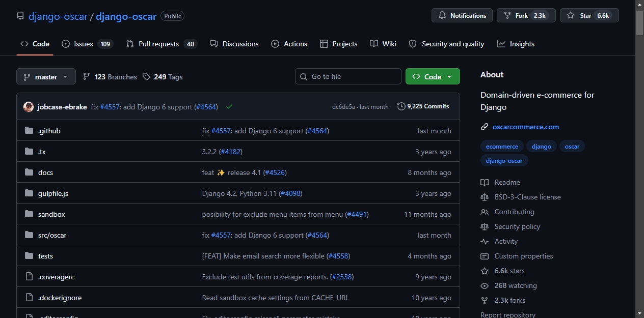
Task: Click the branch icon beside 123 Branches
Action: tap(87, 77)
